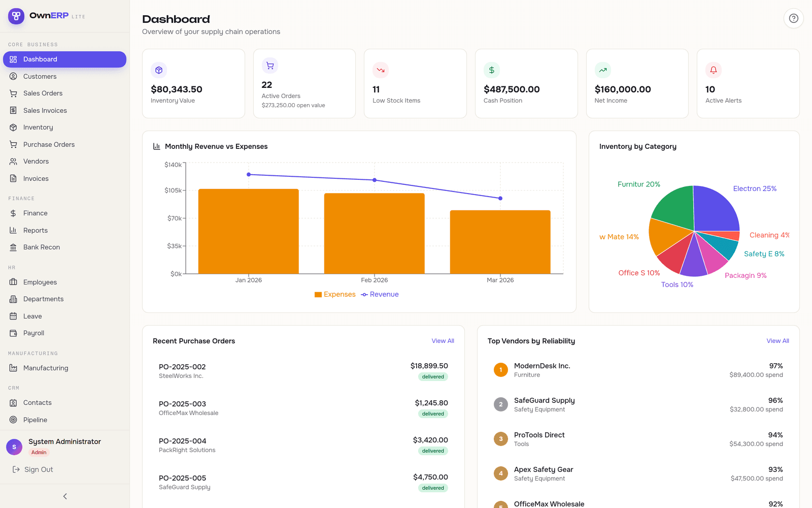Click the Leave calendar icon
Screen dimensions: 812x508
tap(13, 316)
